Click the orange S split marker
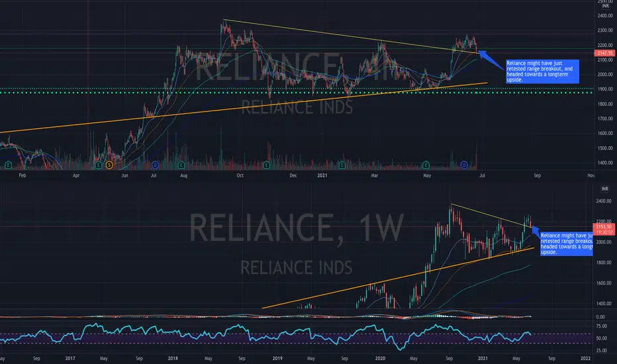The image size is (617, 364). tap(109, 165)
